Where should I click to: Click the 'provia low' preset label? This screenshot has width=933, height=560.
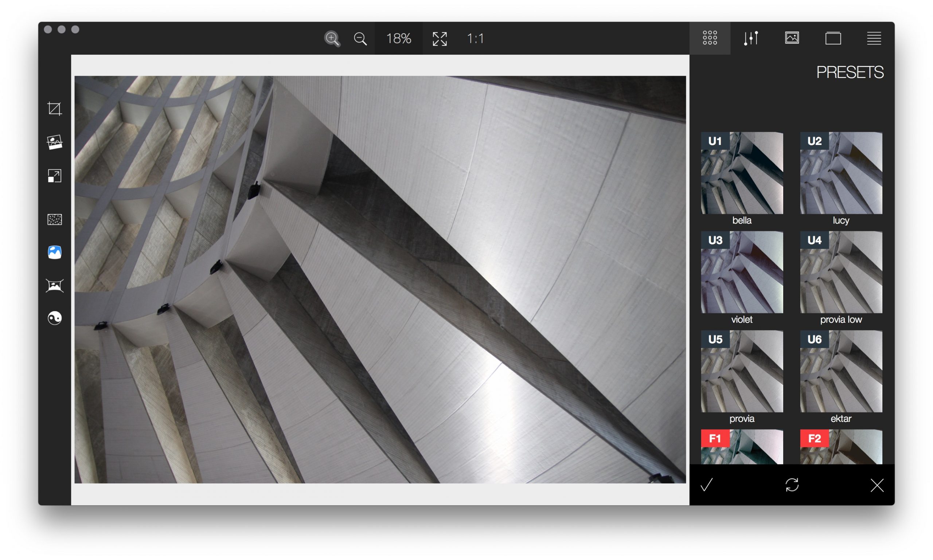tap(841, 320)
